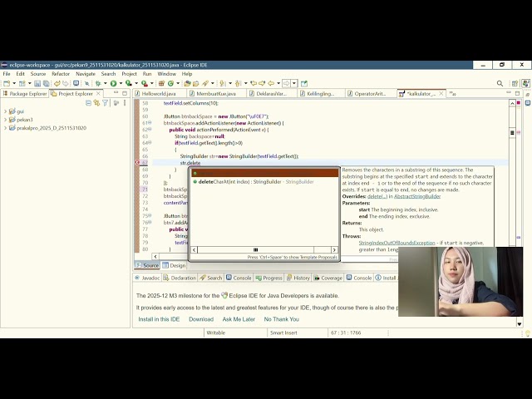The height and width of the screenshot is (399, 532).
Task: Open the Project Explorer view menu
Action: point(125,103)
